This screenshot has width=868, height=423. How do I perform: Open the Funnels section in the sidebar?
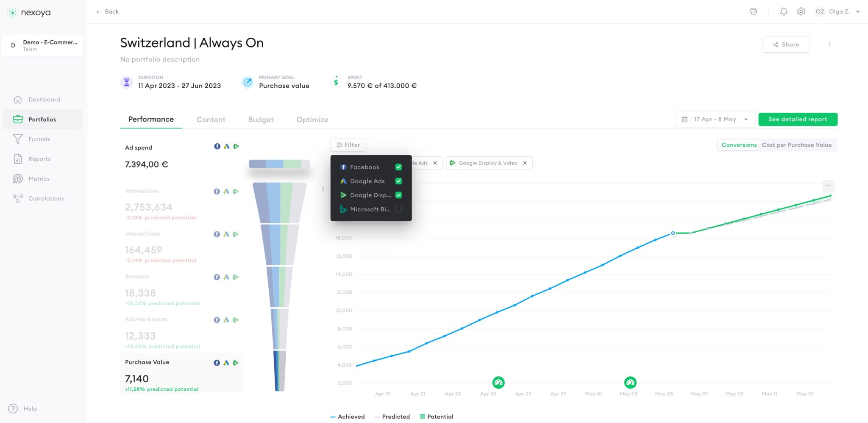pyautogui.click(x=39, y=139)
